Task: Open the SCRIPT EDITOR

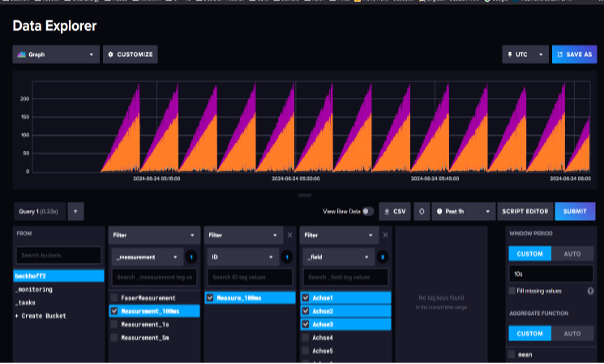Action: (525, 211)
